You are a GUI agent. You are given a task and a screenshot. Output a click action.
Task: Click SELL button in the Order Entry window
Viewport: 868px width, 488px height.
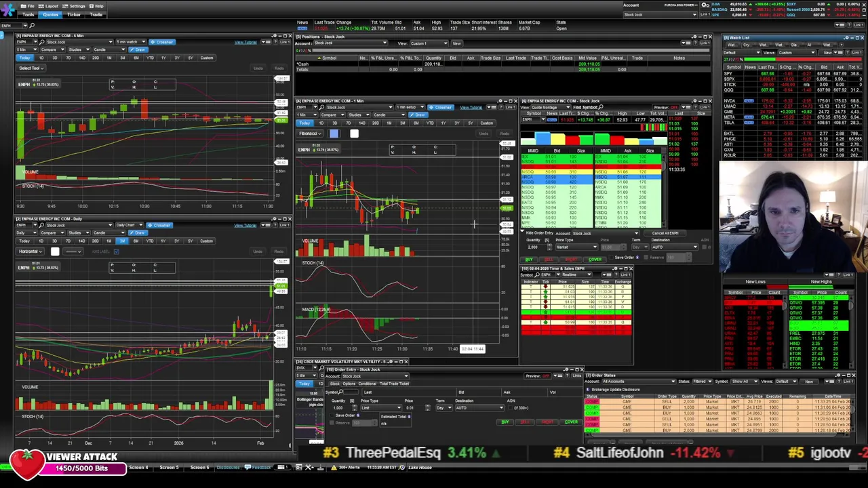(525, 422)
